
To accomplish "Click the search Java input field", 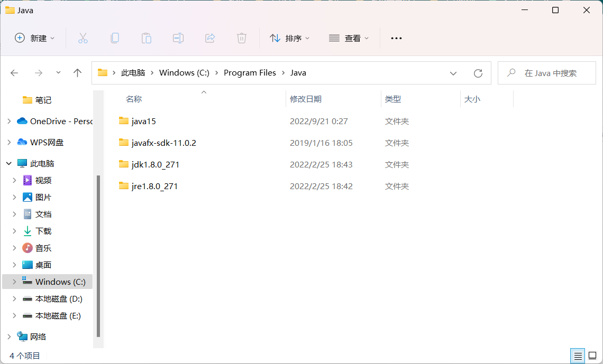I will coord(547,73).
